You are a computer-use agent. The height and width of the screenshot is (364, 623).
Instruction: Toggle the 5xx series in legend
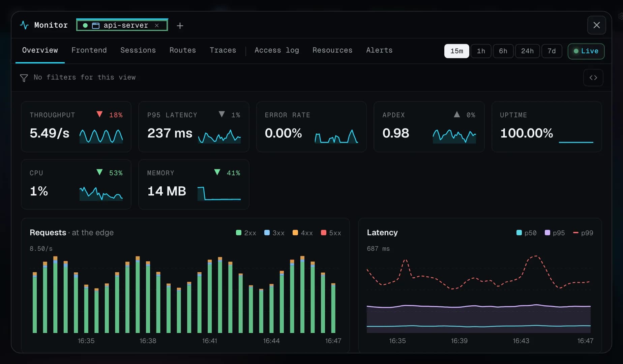coord(330,233)
